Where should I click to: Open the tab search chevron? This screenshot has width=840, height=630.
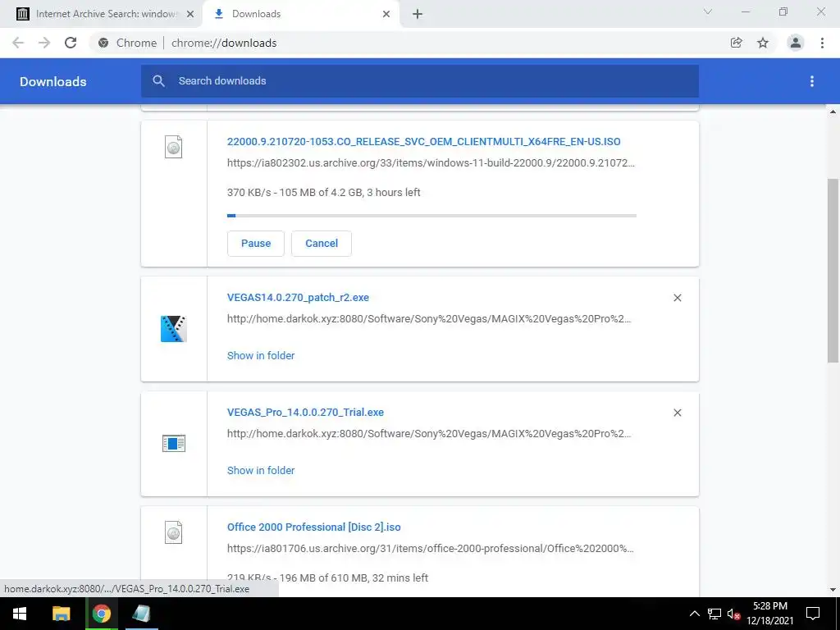click(x=708, y=11)
